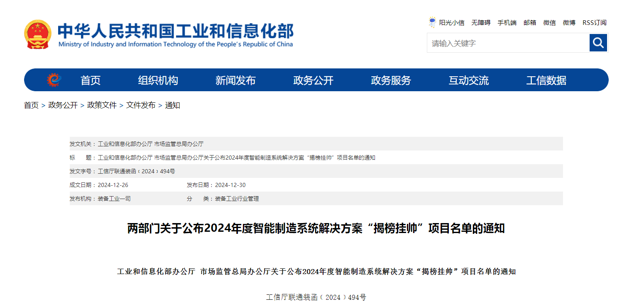Open the 邮箱 link

[530, 23]
